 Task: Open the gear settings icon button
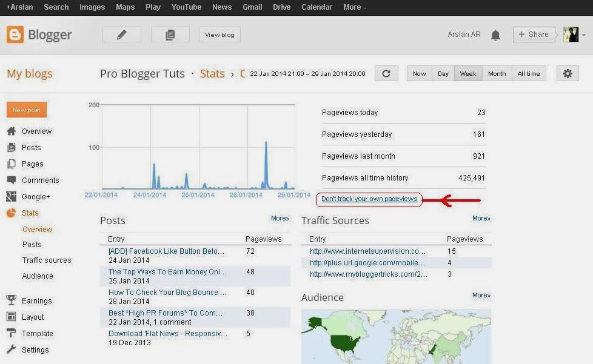pos(568,73)
